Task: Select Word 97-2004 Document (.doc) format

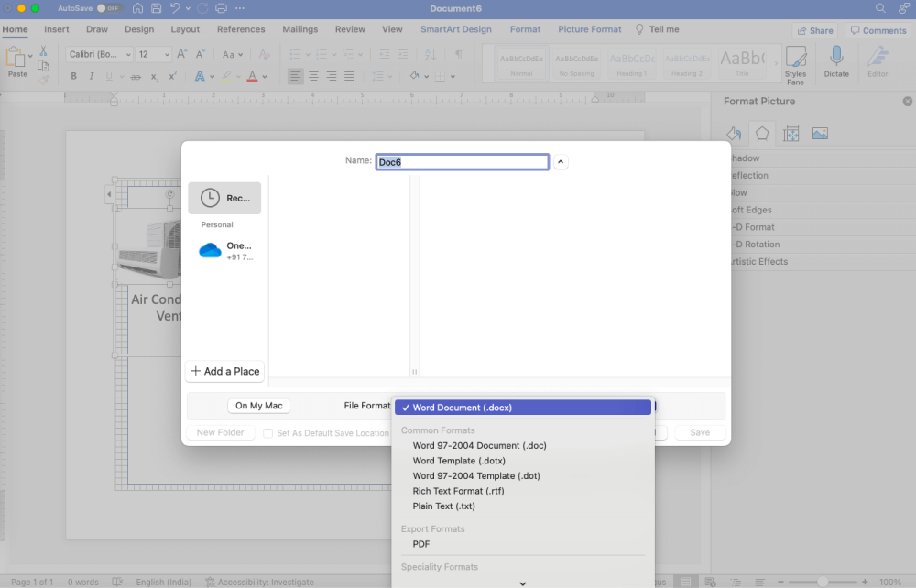Action: tap(479, 445)
